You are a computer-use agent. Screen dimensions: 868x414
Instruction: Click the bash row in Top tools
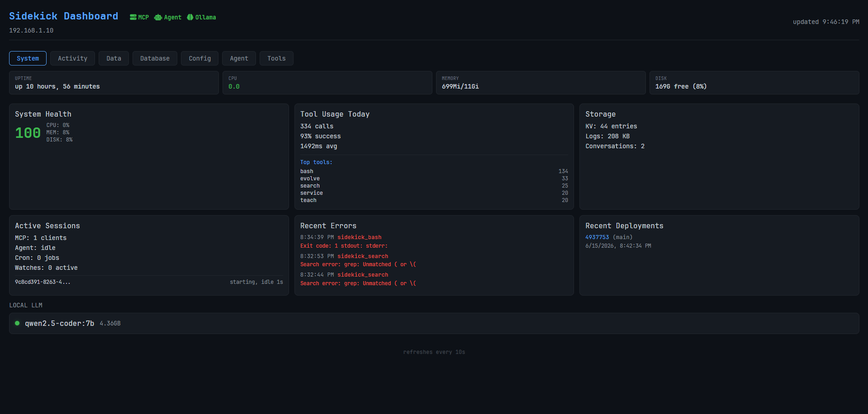click(x=434, y=171)
